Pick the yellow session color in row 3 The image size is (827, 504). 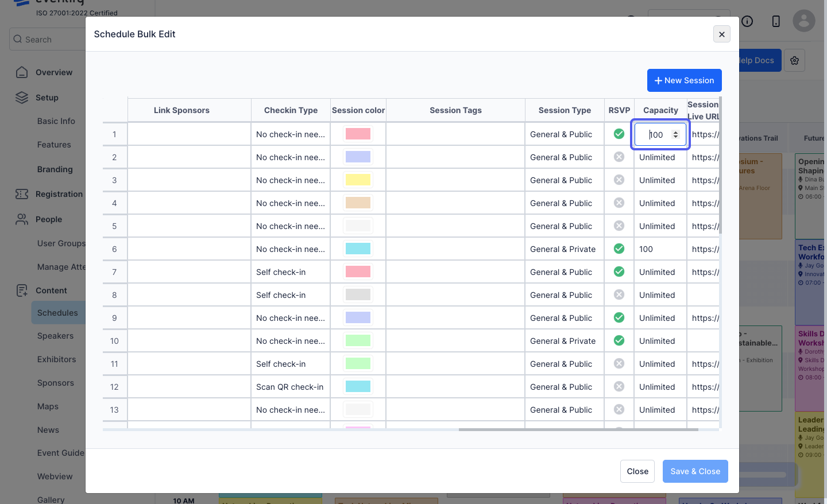click(358, 180)
